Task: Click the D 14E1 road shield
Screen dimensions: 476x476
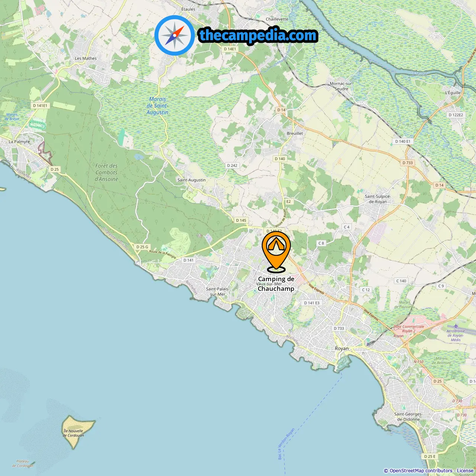Action: 230,49
